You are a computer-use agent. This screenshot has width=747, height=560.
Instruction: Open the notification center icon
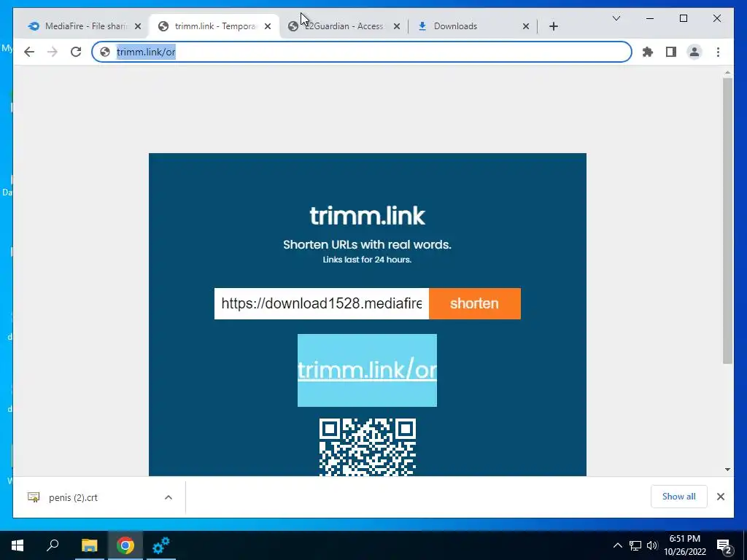[724, 545]
